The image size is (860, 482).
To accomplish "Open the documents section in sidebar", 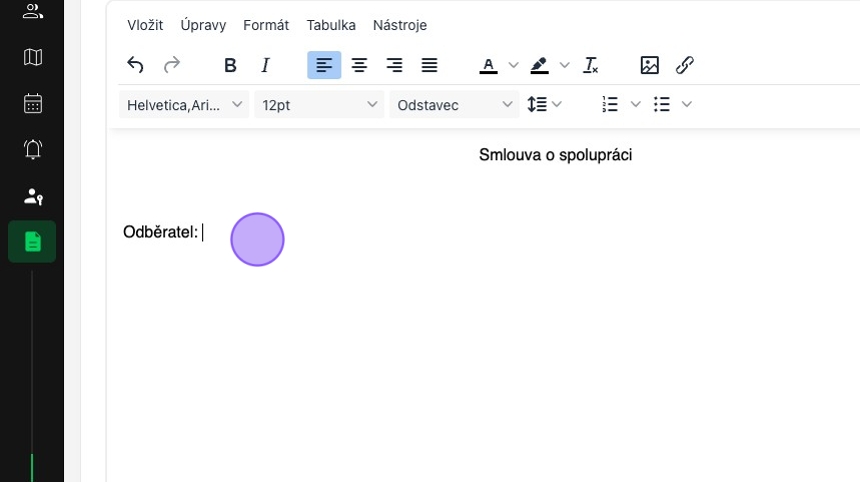I will (32, 242).
